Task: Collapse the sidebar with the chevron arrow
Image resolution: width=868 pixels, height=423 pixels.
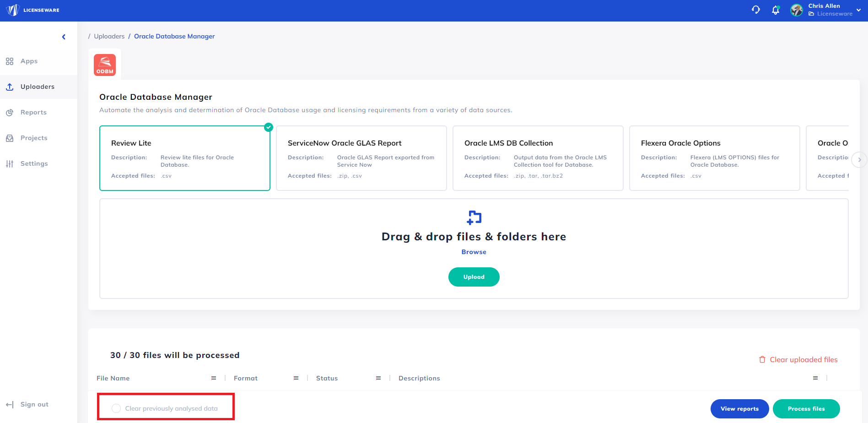Action: coord(64,37)
